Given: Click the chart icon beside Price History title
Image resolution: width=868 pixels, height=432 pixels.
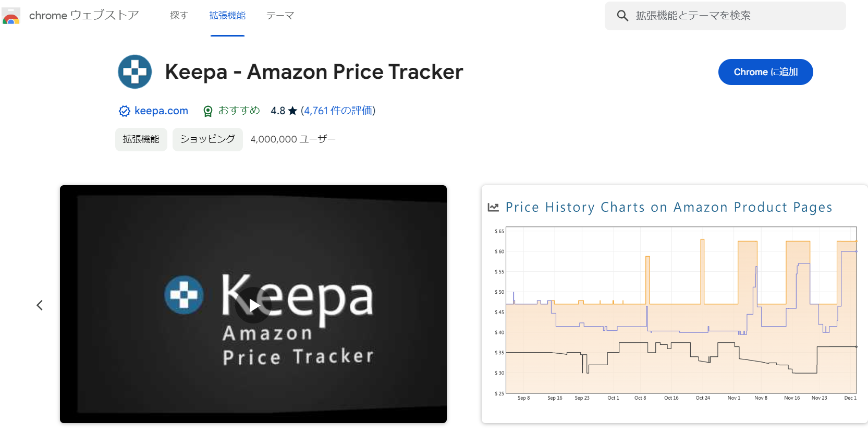Looking at the screenshot, I should [493, 208].
